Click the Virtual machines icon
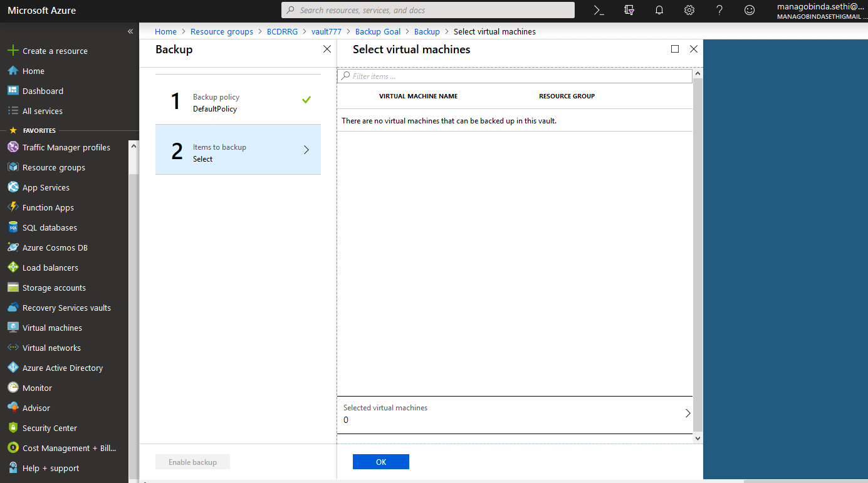This screenshot has width=868, height=483. tap(13, 328)
